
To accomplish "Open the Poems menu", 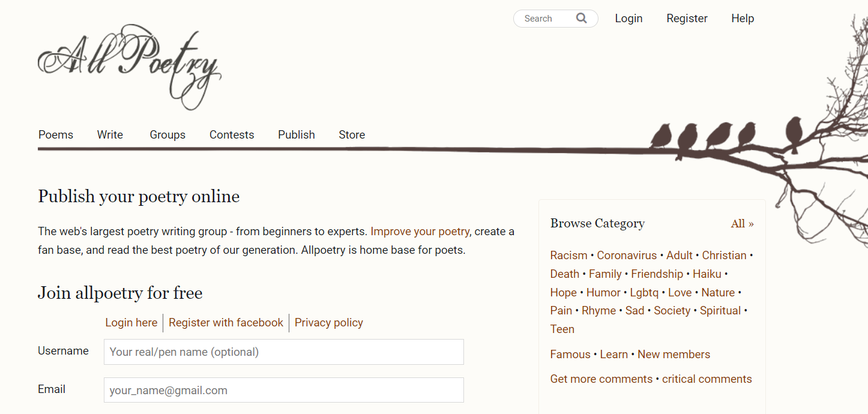I will point(56,134).
